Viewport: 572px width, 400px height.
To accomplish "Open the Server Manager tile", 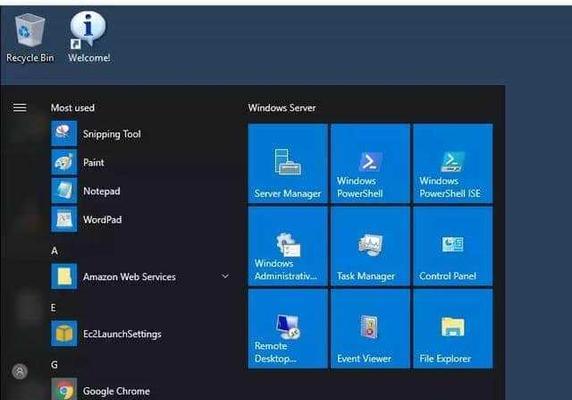I will click(x=287, y=163).
